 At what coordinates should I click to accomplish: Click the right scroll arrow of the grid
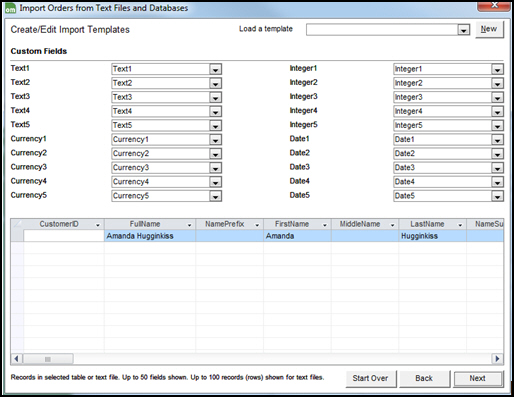tap(497, 359)
